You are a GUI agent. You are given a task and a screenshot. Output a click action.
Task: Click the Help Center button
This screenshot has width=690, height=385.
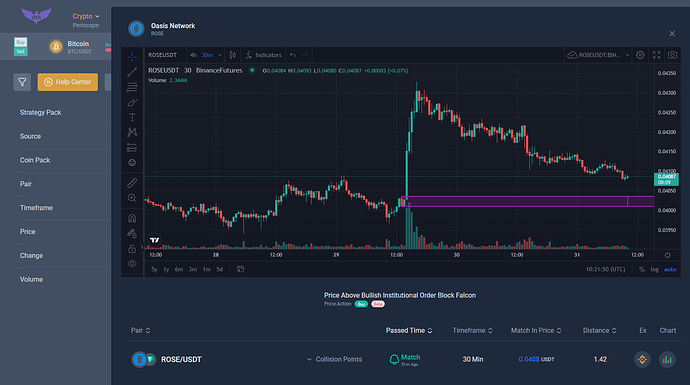point(68,82)
